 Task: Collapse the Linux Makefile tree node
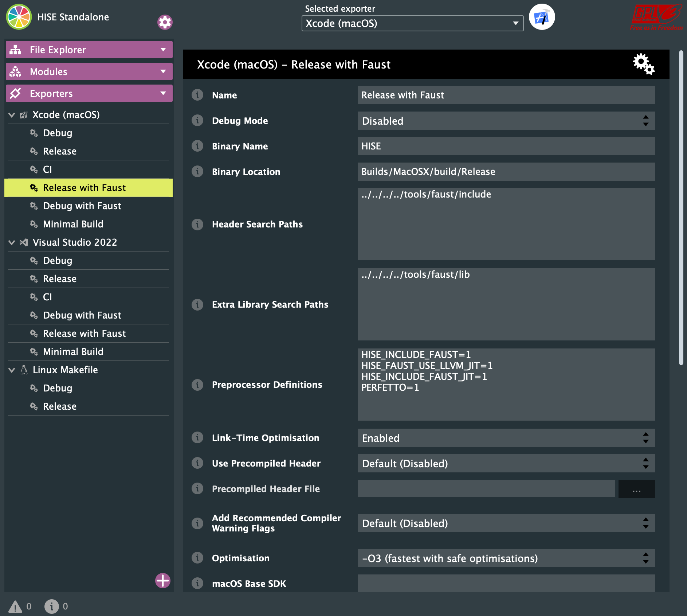pos(12,370)
